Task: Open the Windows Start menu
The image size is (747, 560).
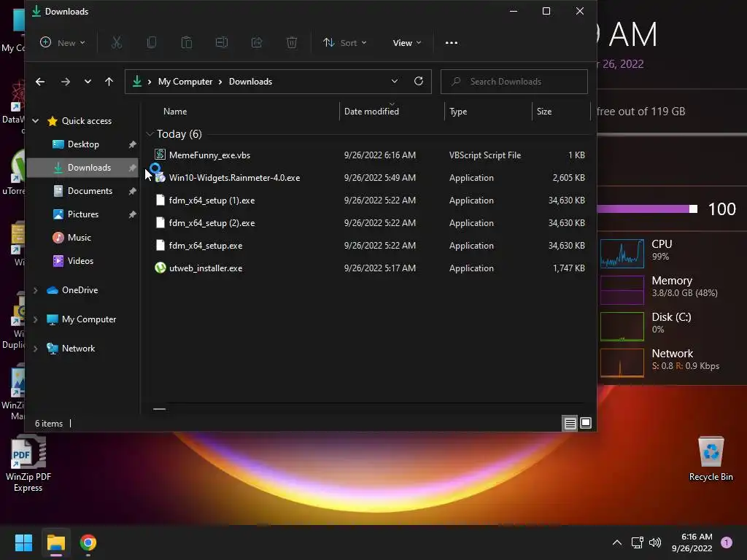Action: tap(23, 542)
